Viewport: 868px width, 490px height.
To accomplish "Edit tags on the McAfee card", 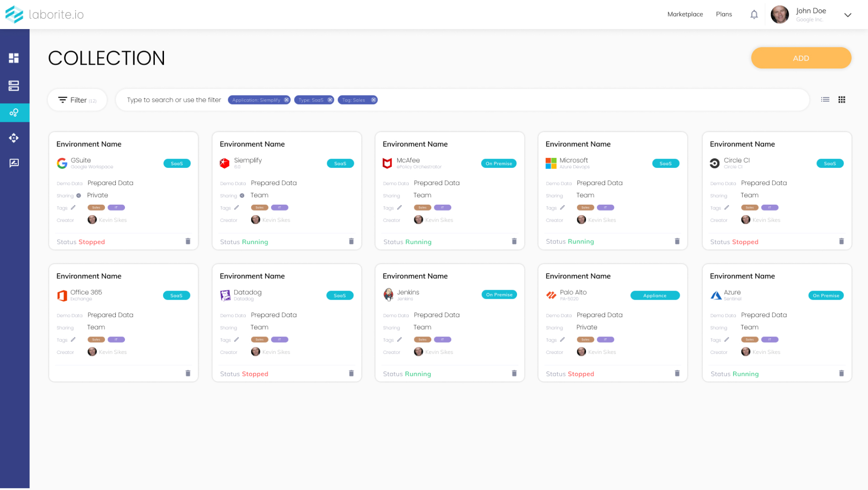I will point(400,208).
